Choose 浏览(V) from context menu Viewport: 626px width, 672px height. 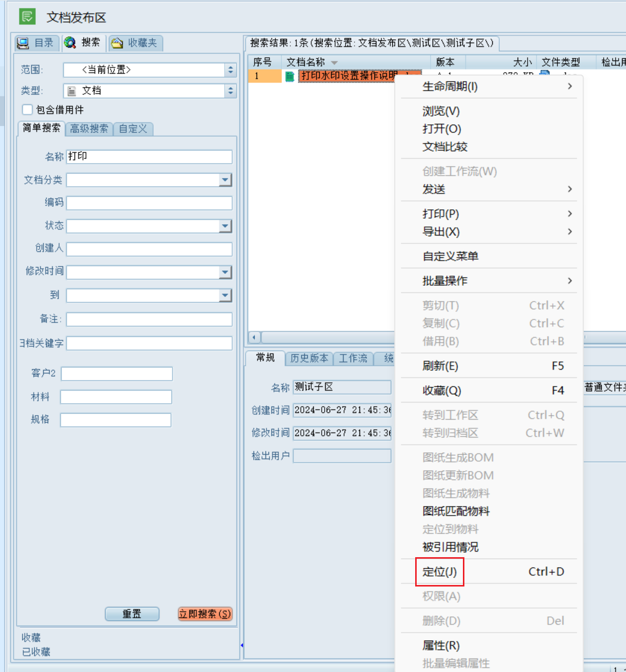[x=489, y=111]
